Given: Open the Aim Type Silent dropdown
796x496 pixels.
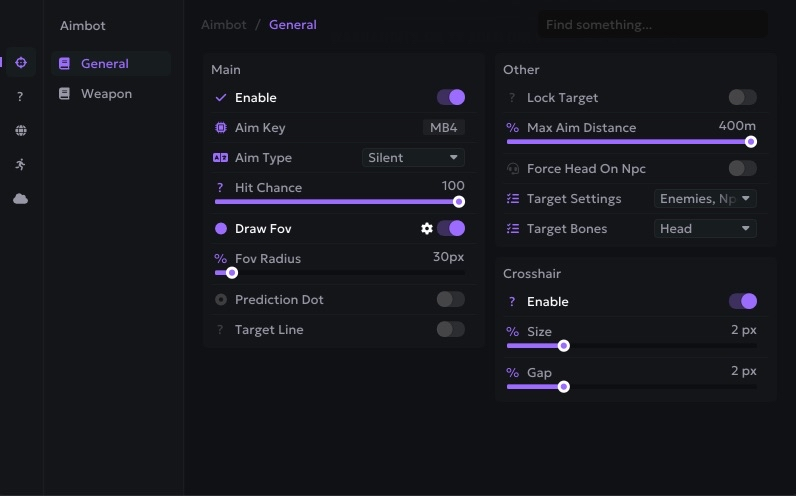Looking at the screenshot, I should [x=413, y=158].
